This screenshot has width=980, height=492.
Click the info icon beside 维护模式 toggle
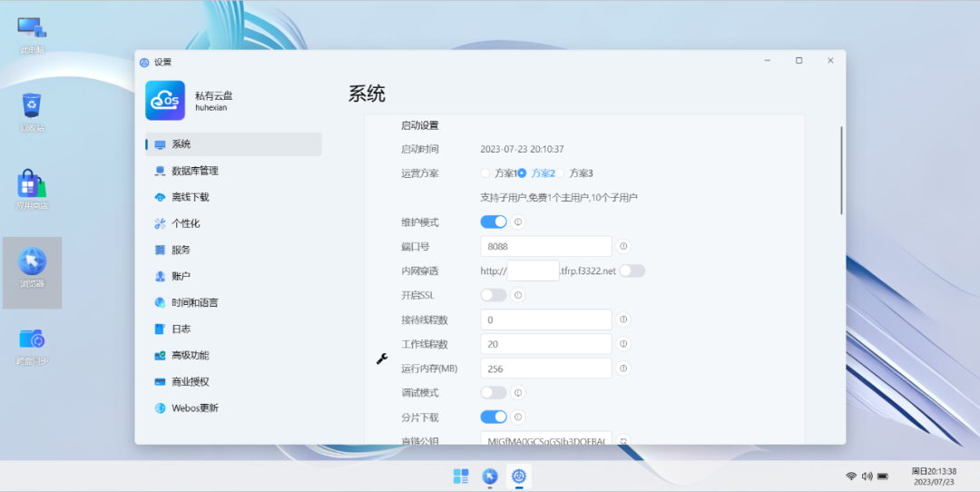coord(518,222)
